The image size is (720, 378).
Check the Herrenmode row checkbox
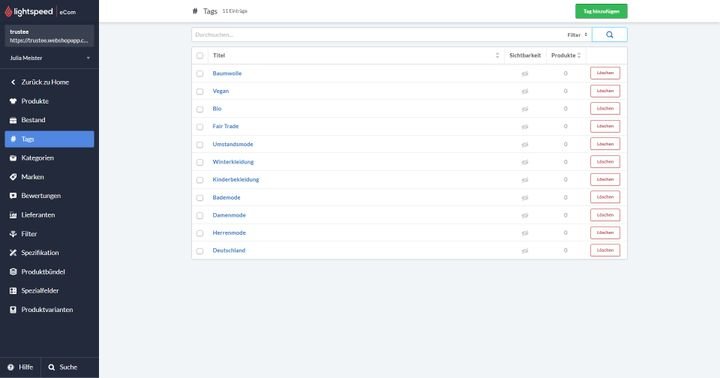tap(200, 233)
